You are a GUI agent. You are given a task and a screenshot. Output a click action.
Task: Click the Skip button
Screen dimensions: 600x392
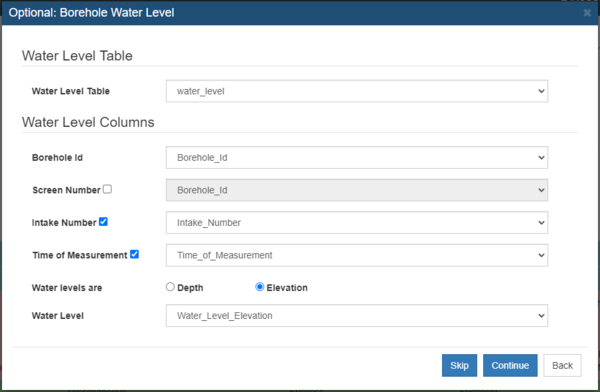tap(459, 366)
